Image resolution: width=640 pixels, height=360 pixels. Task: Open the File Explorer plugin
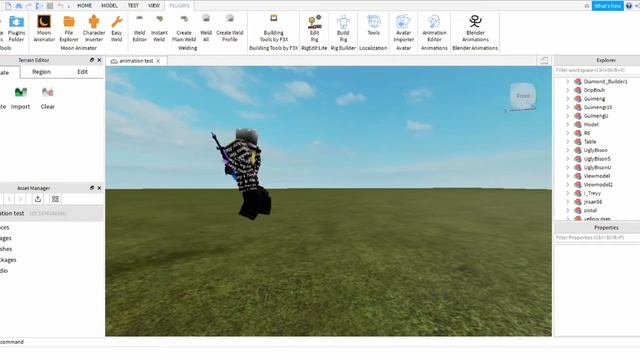pos(69,29)
